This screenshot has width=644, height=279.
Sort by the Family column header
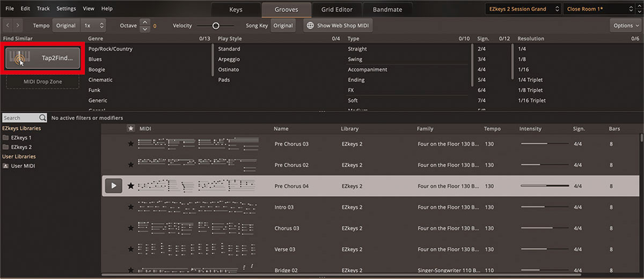(x=425, y=129)
